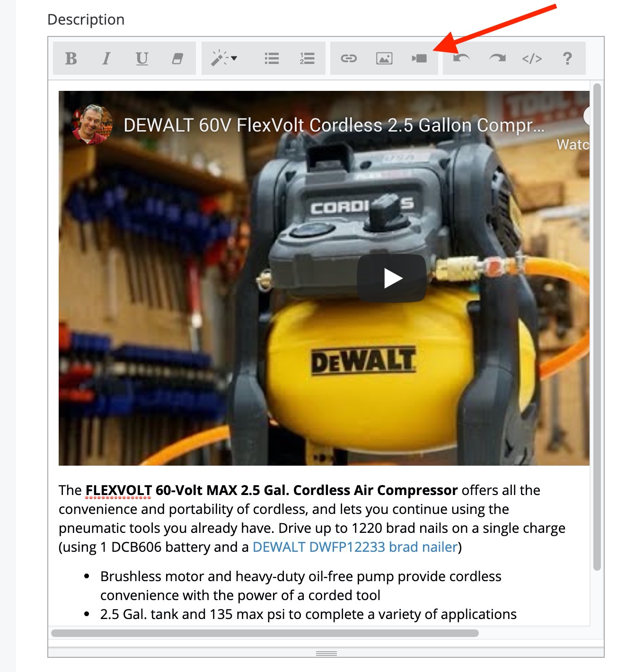Click the channel avatar in the video
The height and width of the screenshot is (672, 635).
[92, 124]
